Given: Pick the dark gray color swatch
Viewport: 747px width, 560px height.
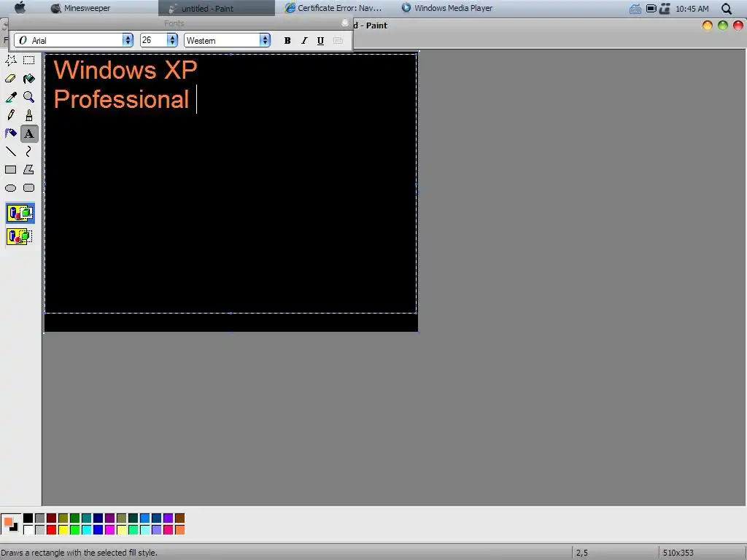Looking at the screenshot, I should tap(40, 518).
